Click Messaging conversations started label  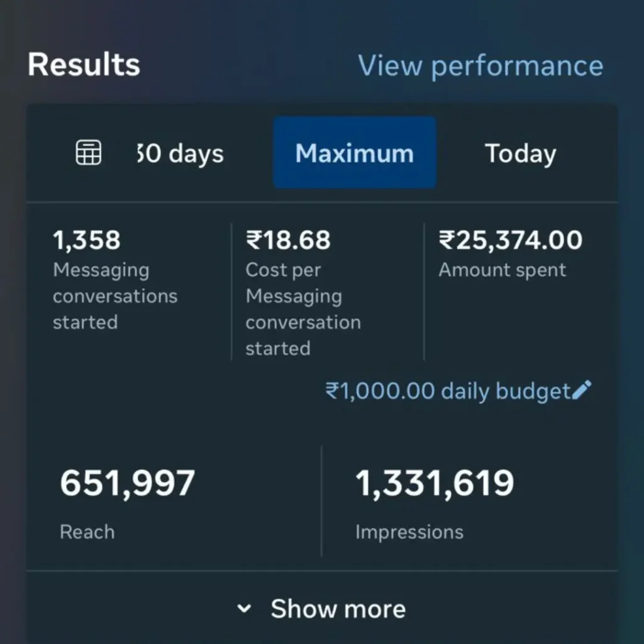pos(114,296)
